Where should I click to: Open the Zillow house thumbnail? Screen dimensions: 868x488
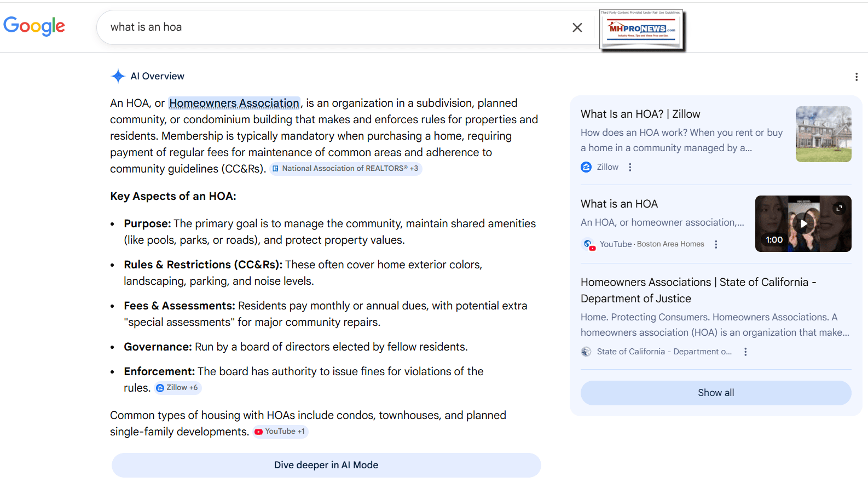(823, 134)
